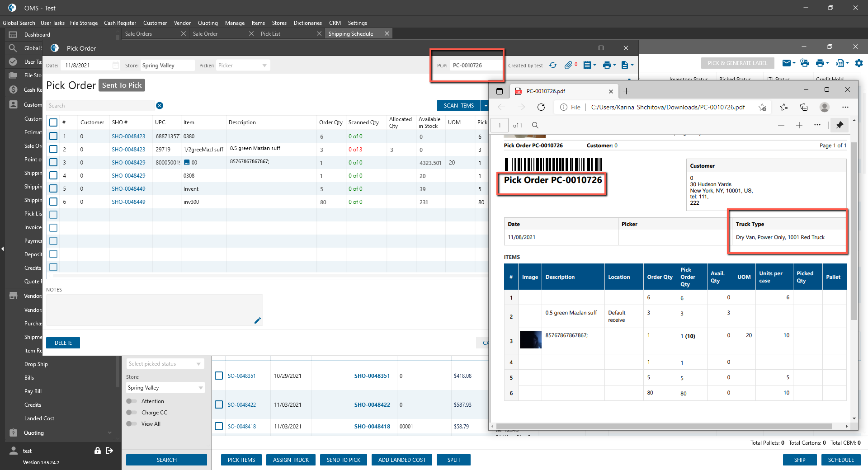Click the logout icon beside user test

(109, 451)
